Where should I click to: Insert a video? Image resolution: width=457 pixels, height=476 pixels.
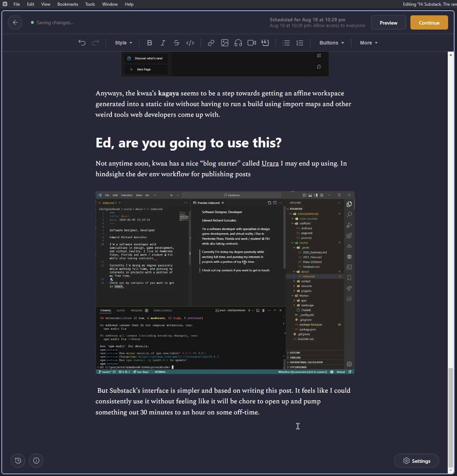pyautogui.click(x=252, y=43)
